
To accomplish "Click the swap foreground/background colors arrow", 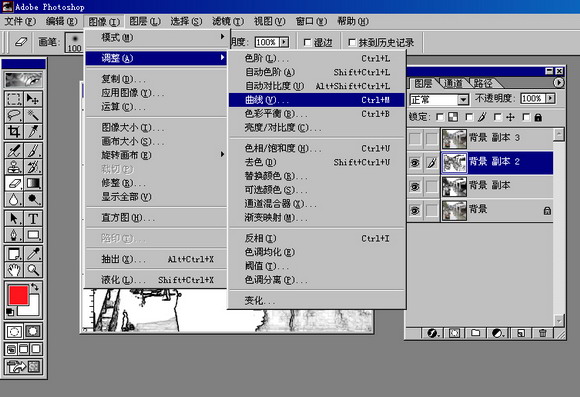I will (35, 287).
